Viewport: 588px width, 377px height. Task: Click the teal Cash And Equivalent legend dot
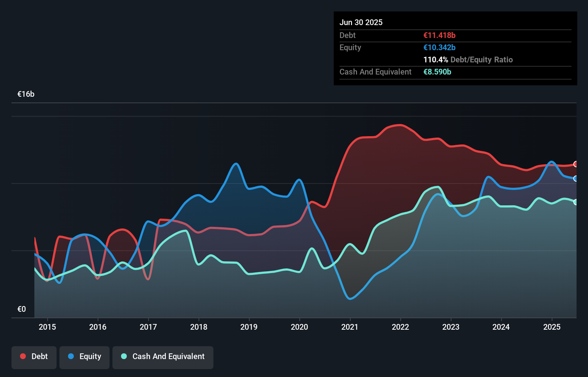point(124,357)
